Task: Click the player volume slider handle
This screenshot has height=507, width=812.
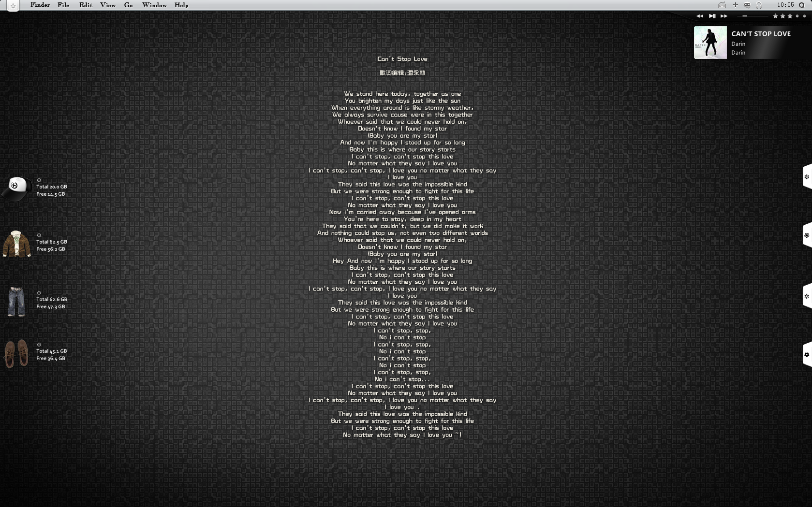Action: coord(745,16)
